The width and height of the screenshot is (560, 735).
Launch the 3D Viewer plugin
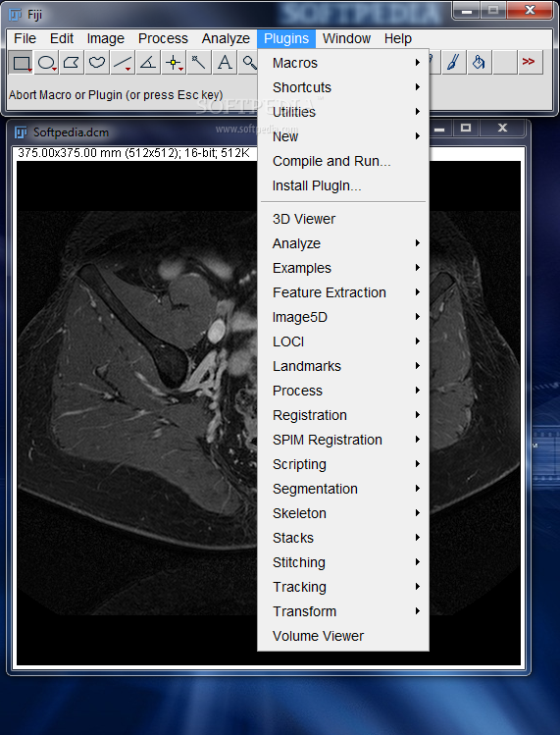point(343,219)
